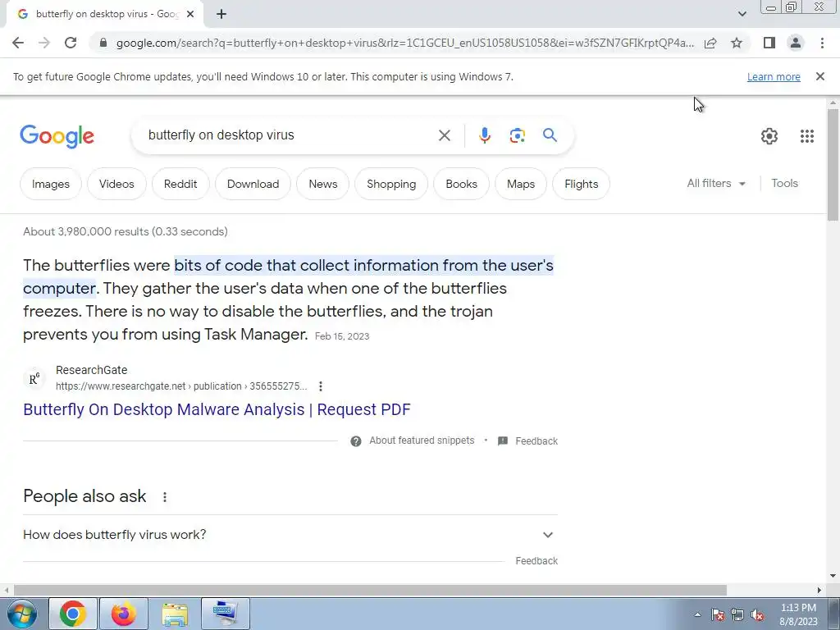Switch to Videos results
The image size is (840, 630).
tap(116, 184)
